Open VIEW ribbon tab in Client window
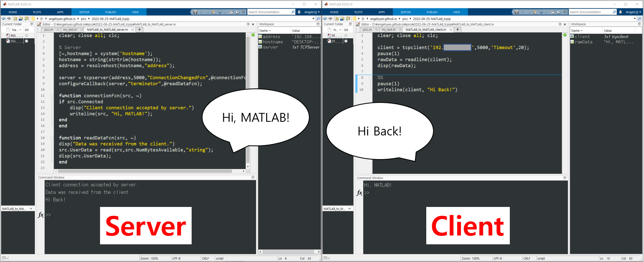Image resolution: width=644 pixels, height=262 pixels. [x=457, y=12]
